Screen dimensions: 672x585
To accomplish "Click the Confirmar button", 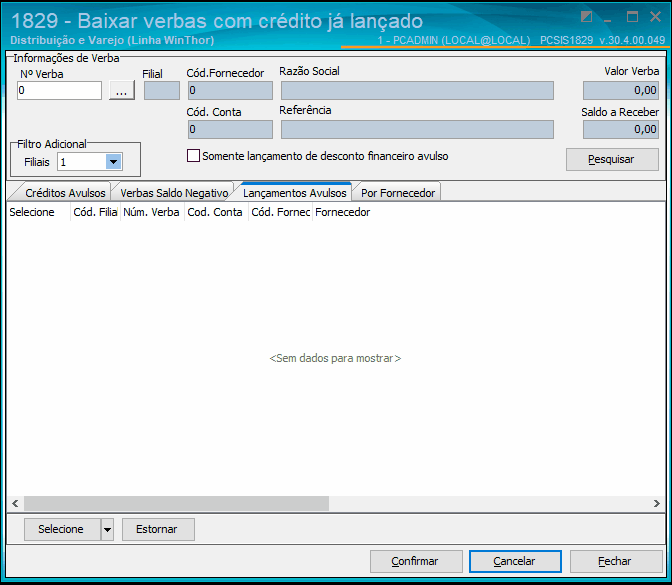I will click(x=416, y=561).
